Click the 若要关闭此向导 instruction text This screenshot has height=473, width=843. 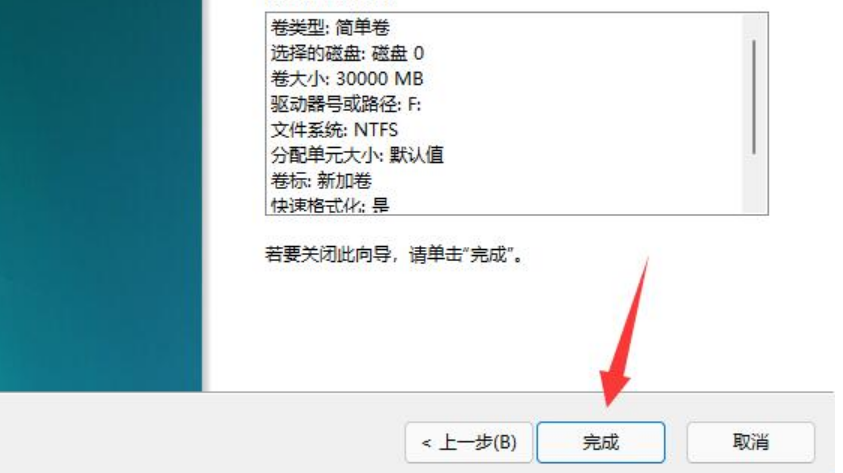[394, 254]
